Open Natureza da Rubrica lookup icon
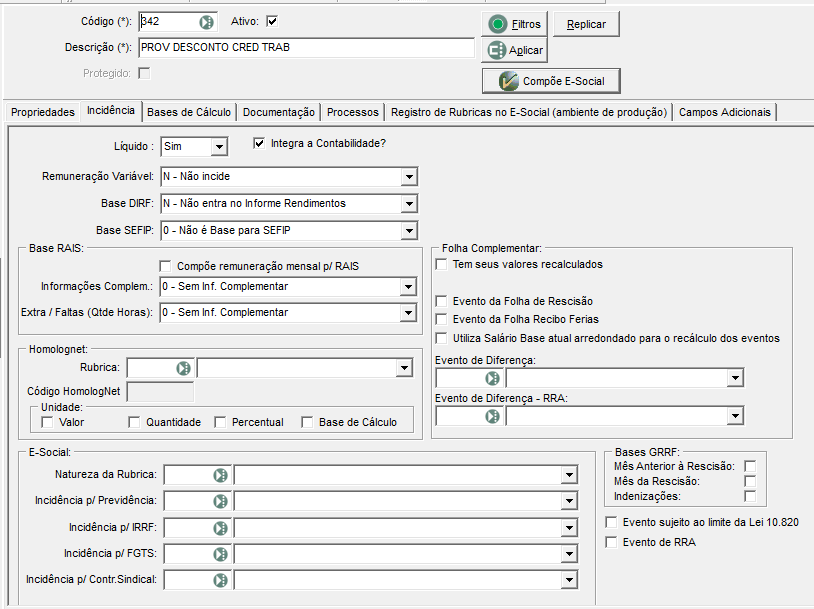 point(221,475)
